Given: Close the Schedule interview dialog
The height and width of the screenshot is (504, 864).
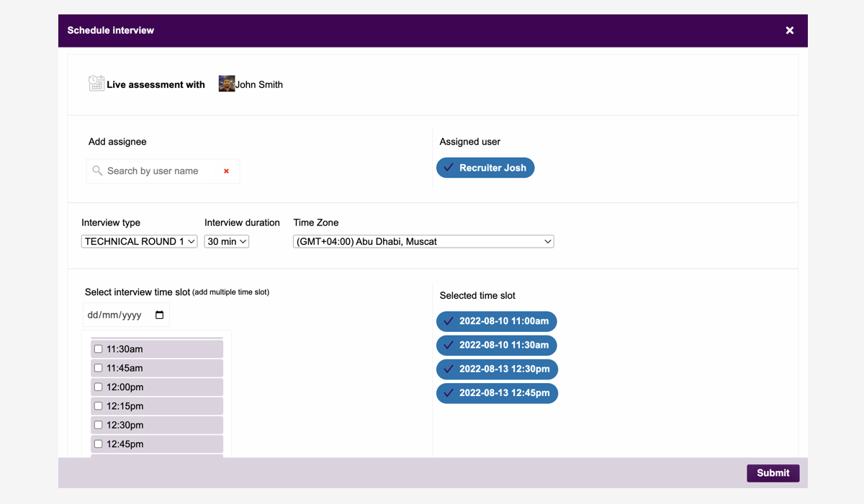Looking at the screenshot, I should tap(789, 30).
